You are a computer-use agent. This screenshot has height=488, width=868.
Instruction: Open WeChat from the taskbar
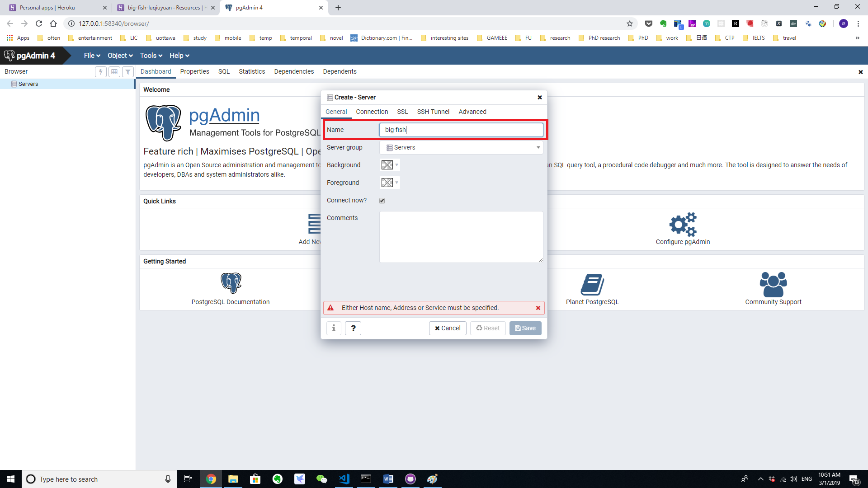(x=321, y=479)
